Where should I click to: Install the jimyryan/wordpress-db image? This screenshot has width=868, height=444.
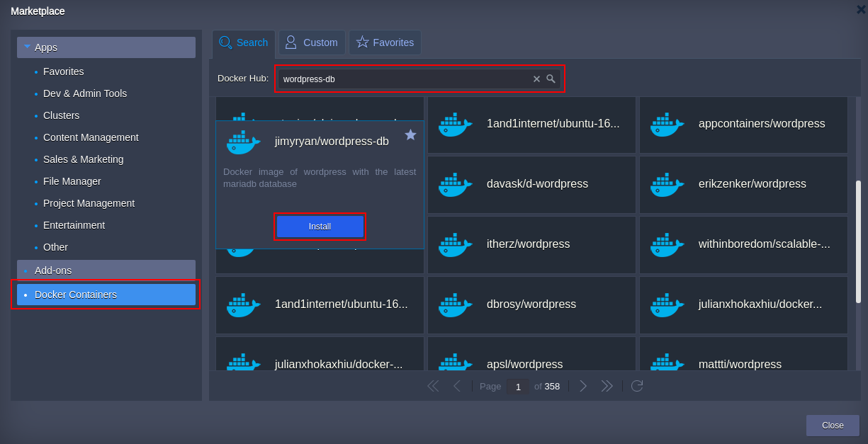(x=320, y=227)
